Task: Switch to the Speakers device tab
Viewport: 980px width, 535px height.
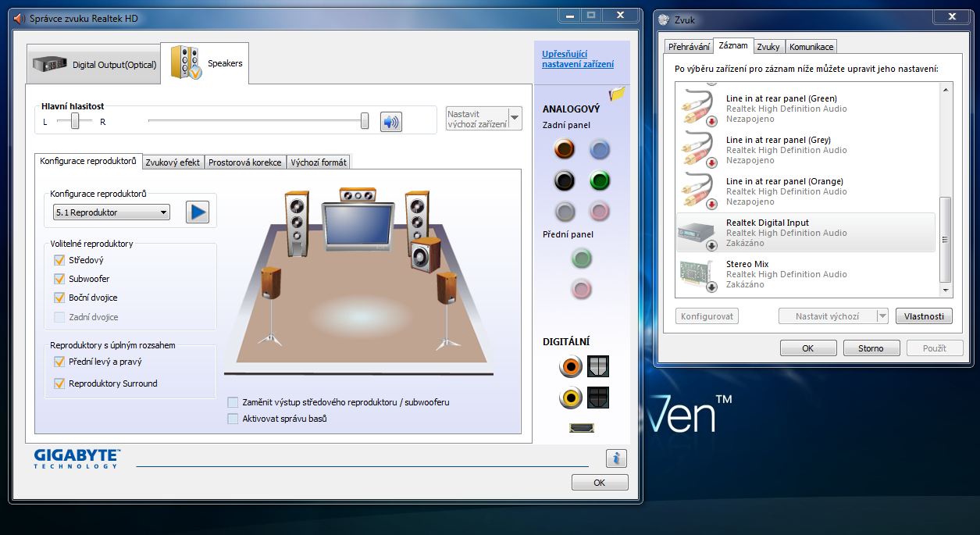Action: pos(205,63)
